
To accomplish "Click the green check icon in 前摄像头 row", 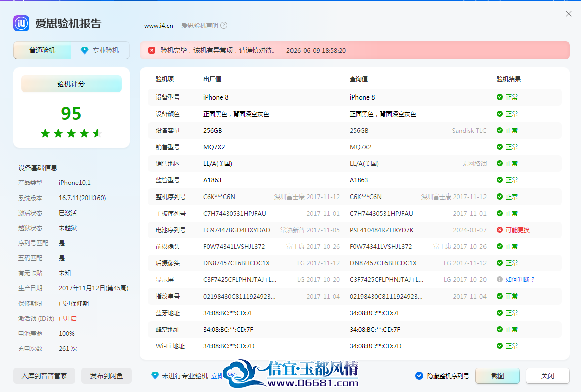I will [500, 246].
